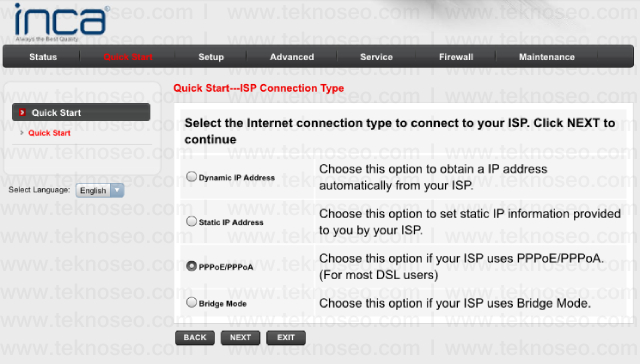Image resolution: width=640 pixels, height=364 pixels.
Task: Click the EXIT button
Action: click(x=286, y=337)
